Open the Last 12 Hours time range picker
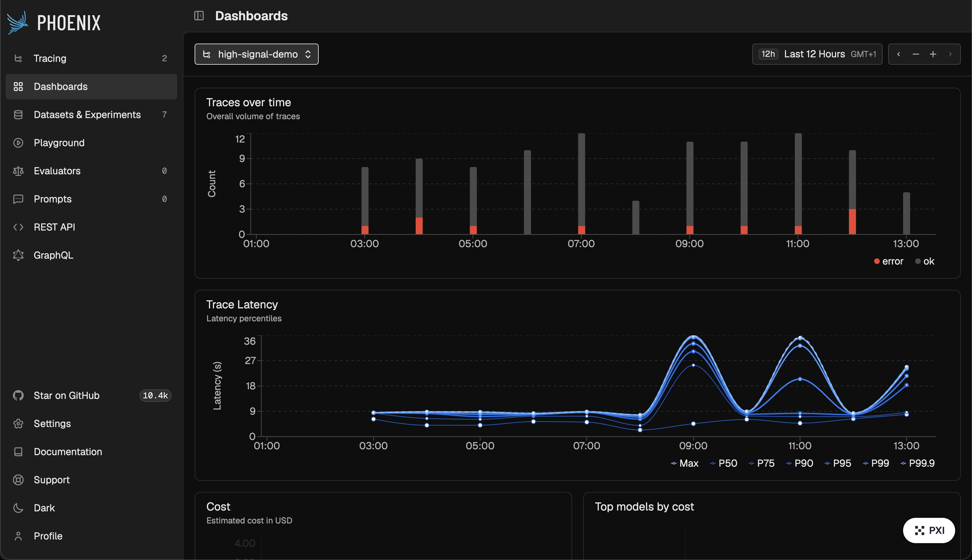The width and height of the screenshot is (972, 560). 817,54
